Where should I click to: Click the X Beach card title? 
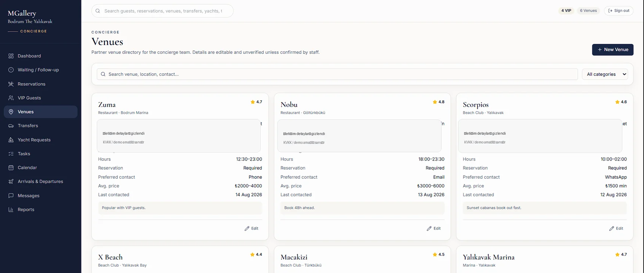110,257
